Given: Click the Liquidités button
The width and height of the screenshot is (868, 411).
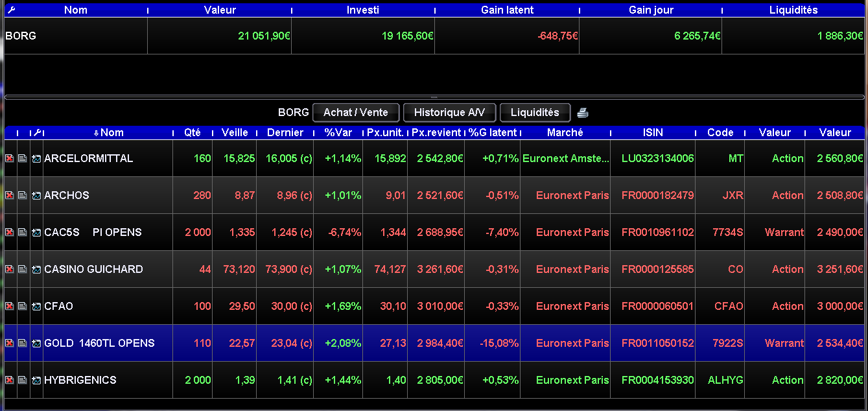Looking at the screenshot, I should pyautogui.click(x=535, y=112).
